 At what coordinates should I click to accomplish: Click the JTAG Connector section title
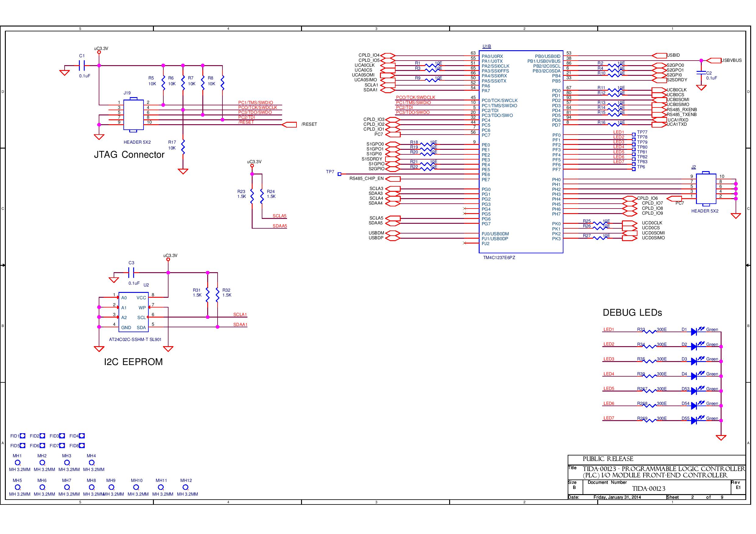coord(129,155)
